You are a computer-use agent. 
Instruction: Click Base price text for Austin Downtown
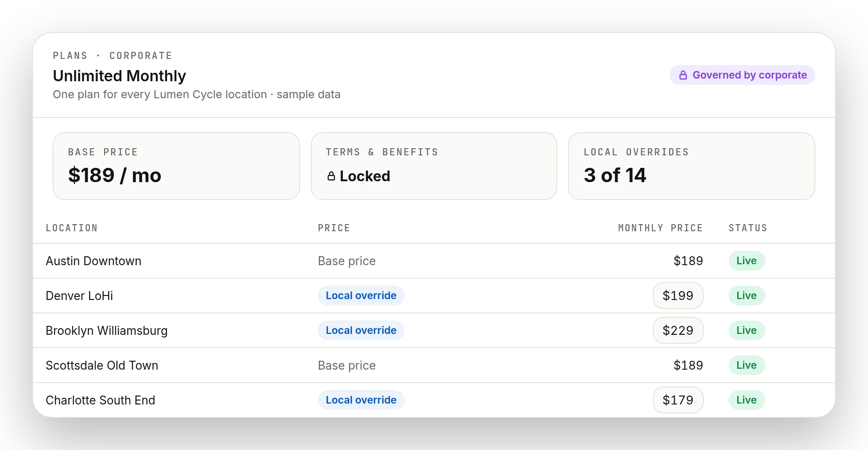click(x=346, y=261)
